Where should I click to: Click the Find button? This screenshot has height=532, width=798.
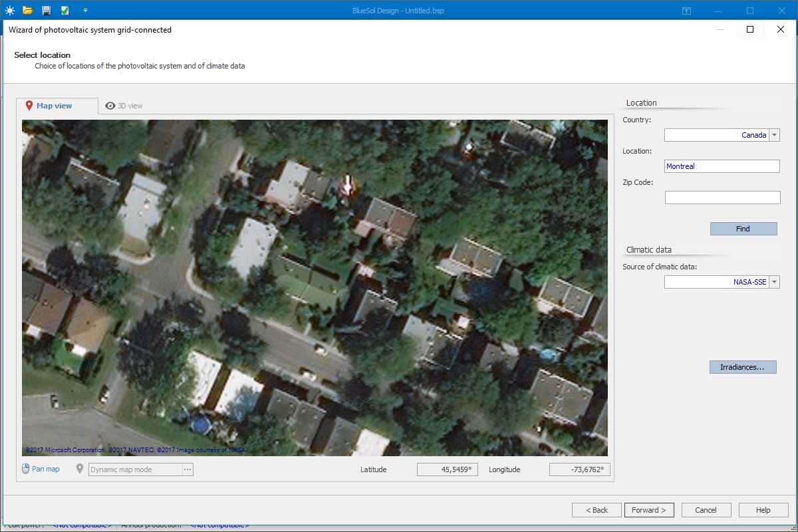pos(743,229)
